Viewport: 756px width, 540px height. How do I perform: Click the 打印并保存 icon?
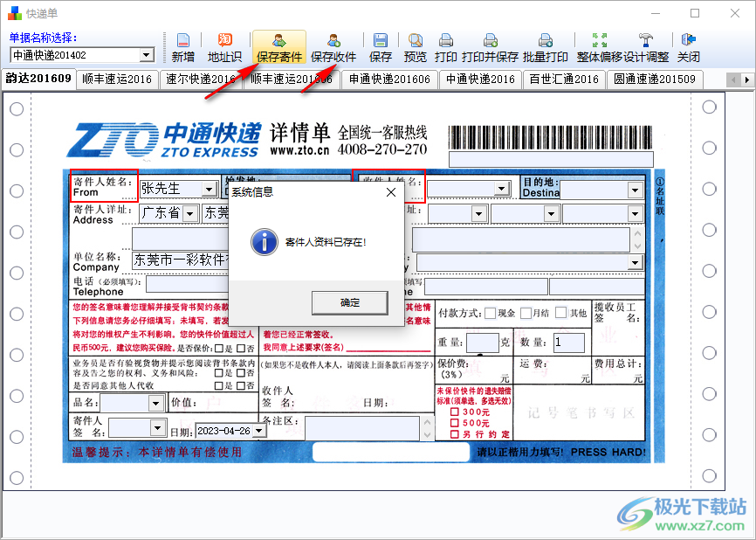490,45
